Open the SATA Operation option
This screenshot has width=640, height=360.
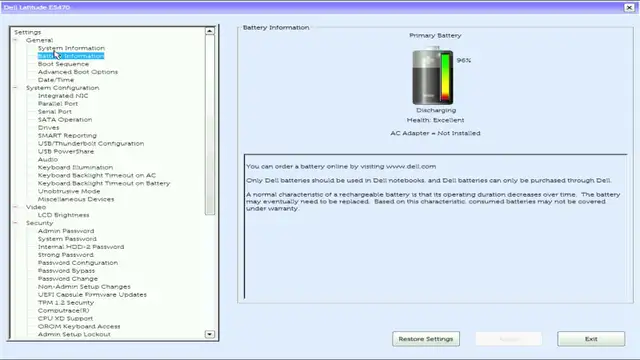(65, 120)
